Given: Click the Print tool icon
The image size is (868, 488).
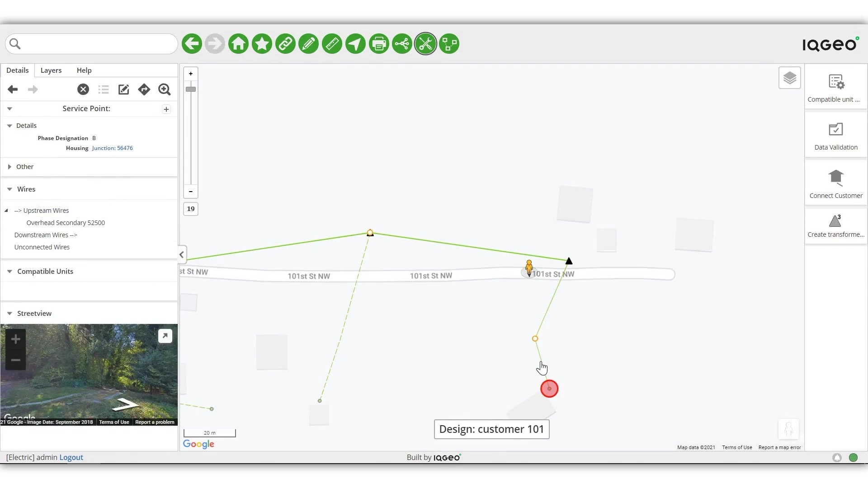Looking at the screenshot, I should pyautogui.click(x=378, y=43).
